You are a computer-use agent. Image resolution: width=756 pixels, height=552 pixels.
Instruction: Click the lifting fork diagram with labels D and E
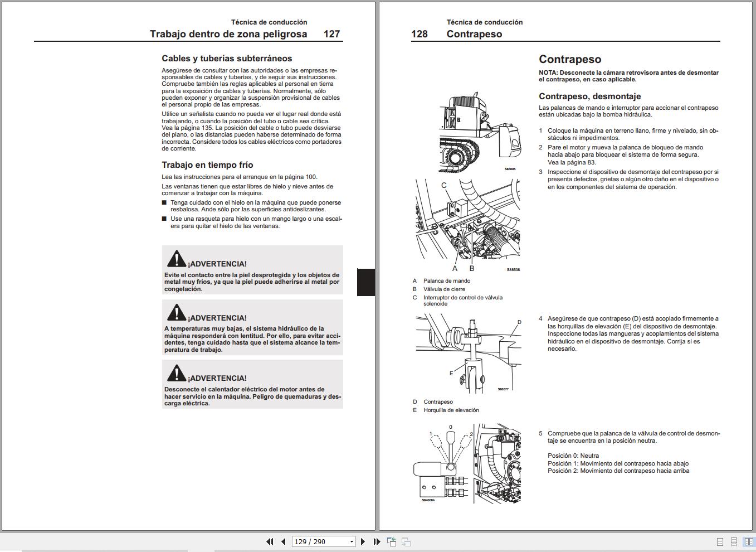[x=469, y=353]
